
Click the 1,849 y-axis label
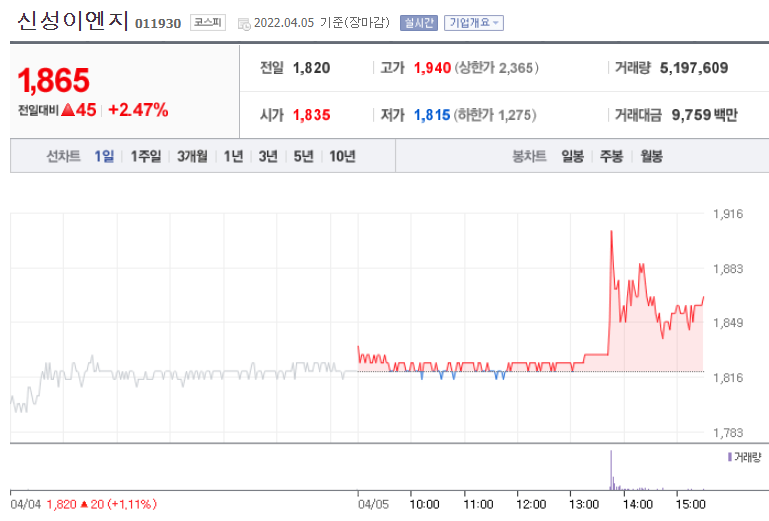(728, 323)
